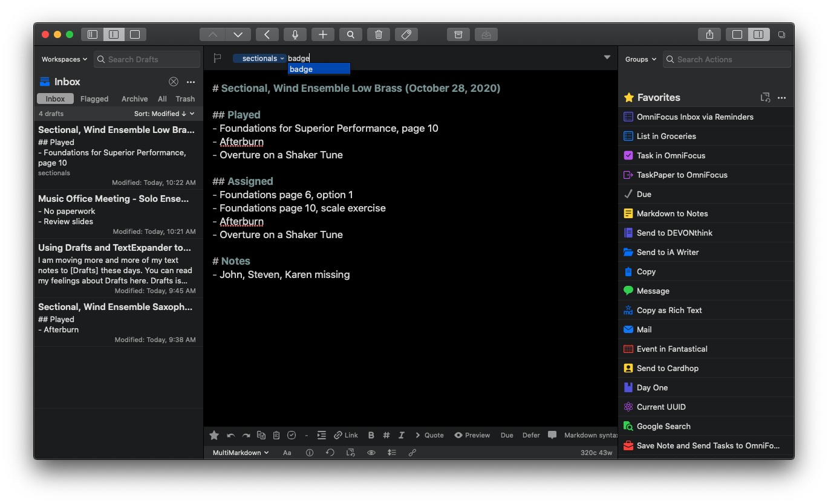828x504 pixels.
Task: Switch to the Trash tab
Action: click(185, 99)
